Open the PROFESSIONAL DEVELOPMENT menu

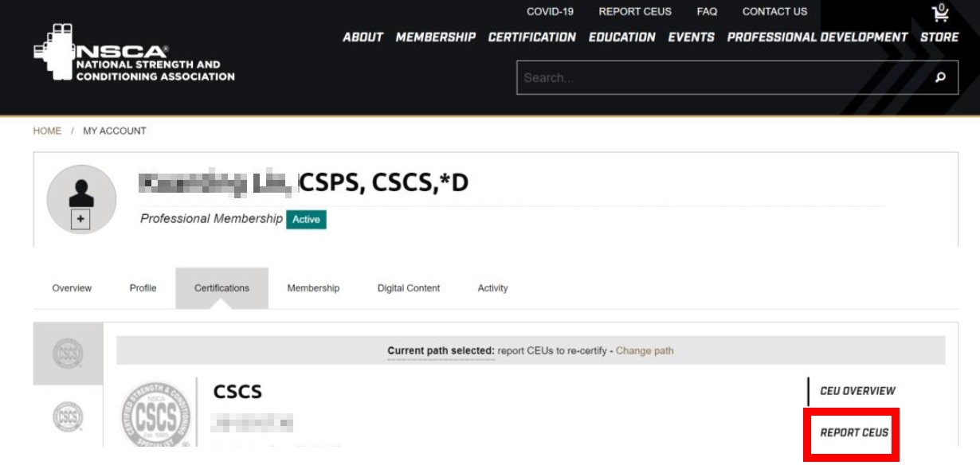click(x=817, y=37)
